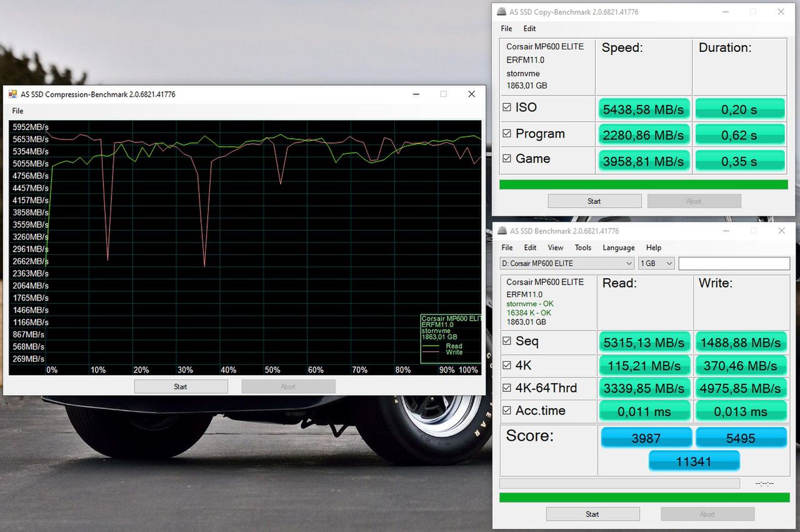The height and width of the screenshot is (532, 800).
Task: Click the Seq write 1488,88 MB/s value
Action: [741, 342]
